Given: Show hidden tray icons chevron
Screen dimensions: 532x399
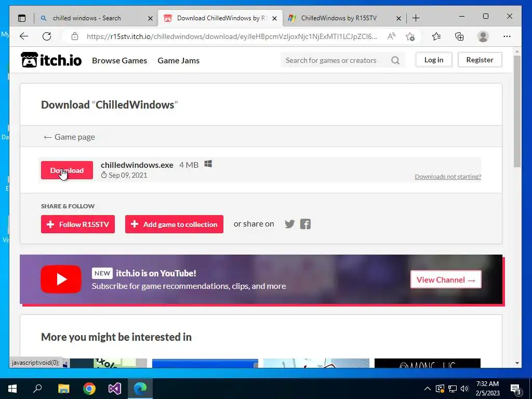Looking at the screenshot, I should [428, 389].
